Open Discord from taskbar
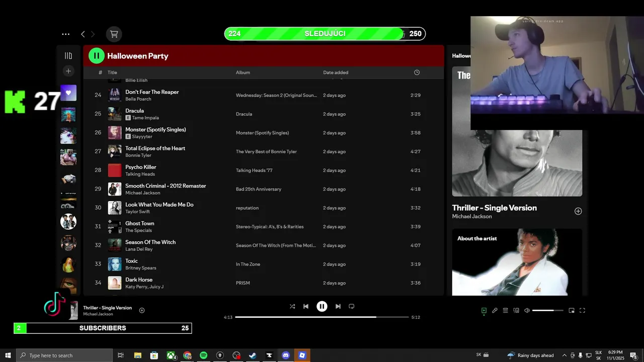Image resolution: width=644 pixels, height=362 pixels. pyautogui.click(x=286, y=355)
